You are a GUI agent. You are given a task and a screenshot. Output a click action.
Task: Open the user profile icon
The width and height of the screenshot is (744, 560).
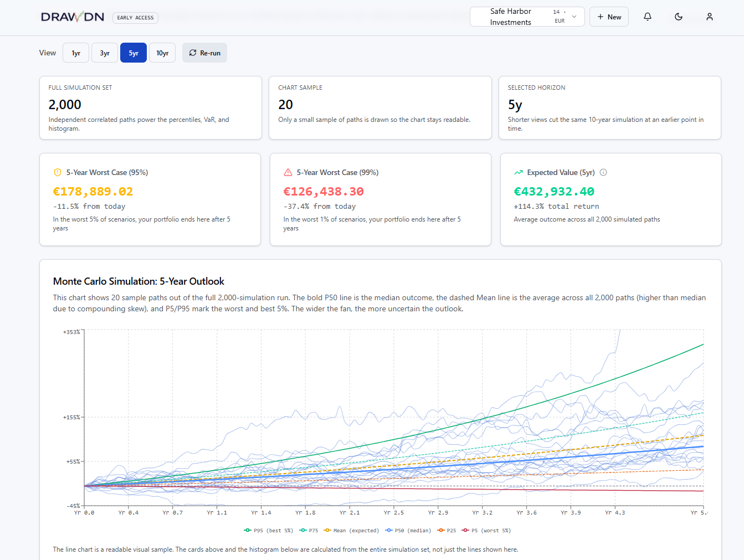click(x=709, y=17)
